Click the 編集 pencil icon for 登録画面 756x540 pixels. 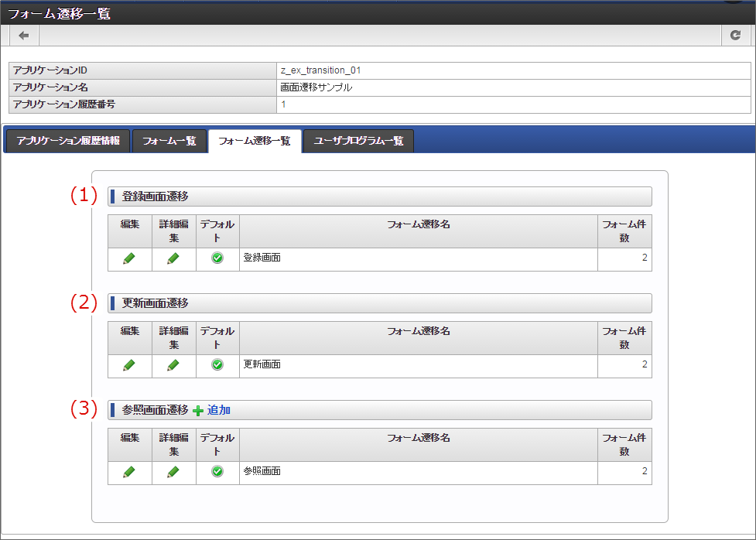coord(128,258)
